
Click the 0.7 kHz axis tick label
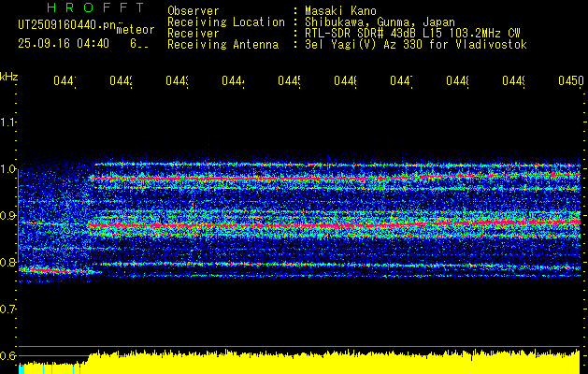pos(8,309)
